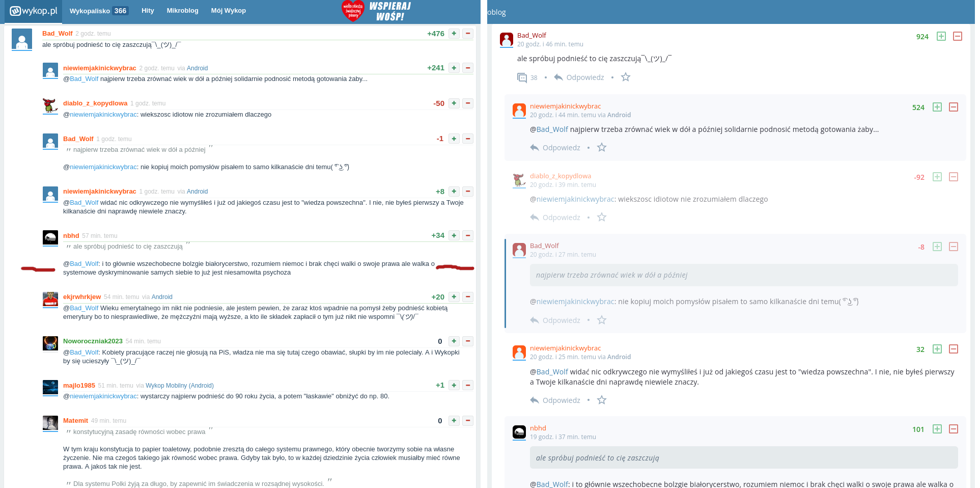
Task: Open the Matemit profile link
Action: pyautogui.click(x=75, y=421)
